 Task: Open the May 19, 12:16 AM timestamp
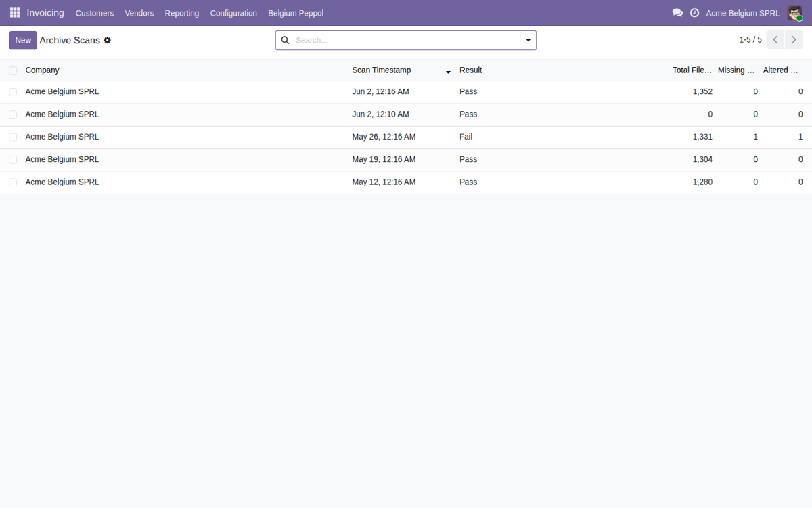[384, 160]
